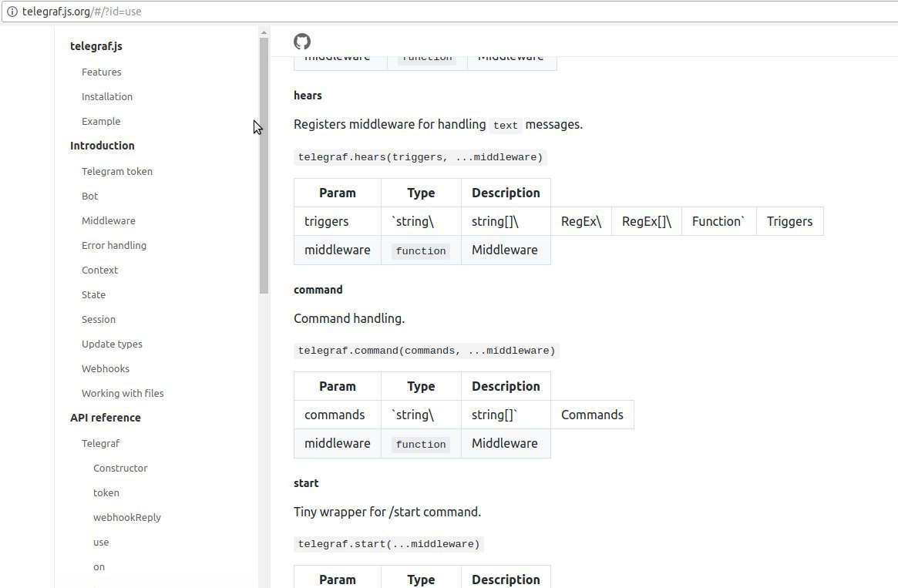Click the telegraf.start code snippet
This screenshot has height=588, width=898.
point(388,544)
